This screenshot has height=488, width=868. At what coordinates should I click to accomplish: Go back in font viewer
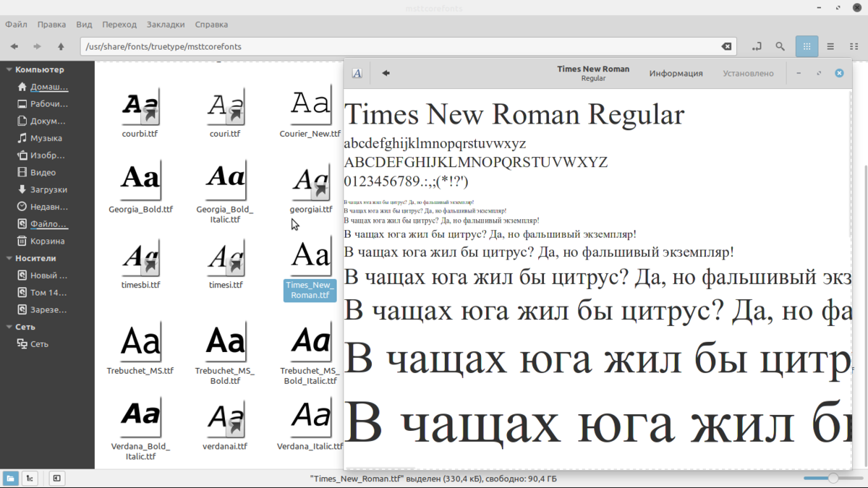click(386, 73)
